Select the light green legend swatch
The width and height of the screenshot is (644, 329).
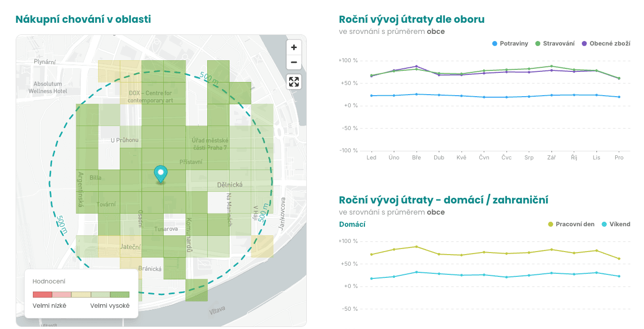click(100, 295)
